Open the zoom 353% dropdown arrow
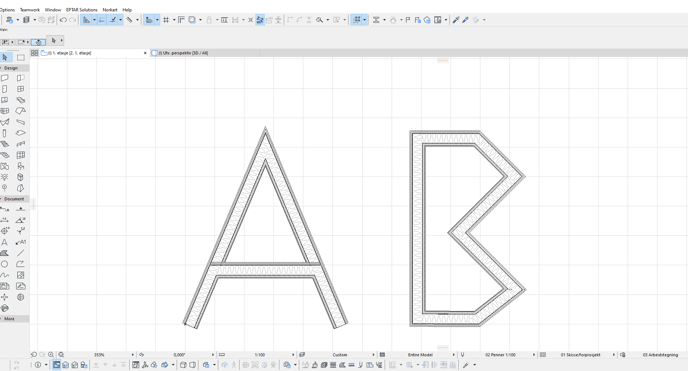688x371 pixels. 133,354
